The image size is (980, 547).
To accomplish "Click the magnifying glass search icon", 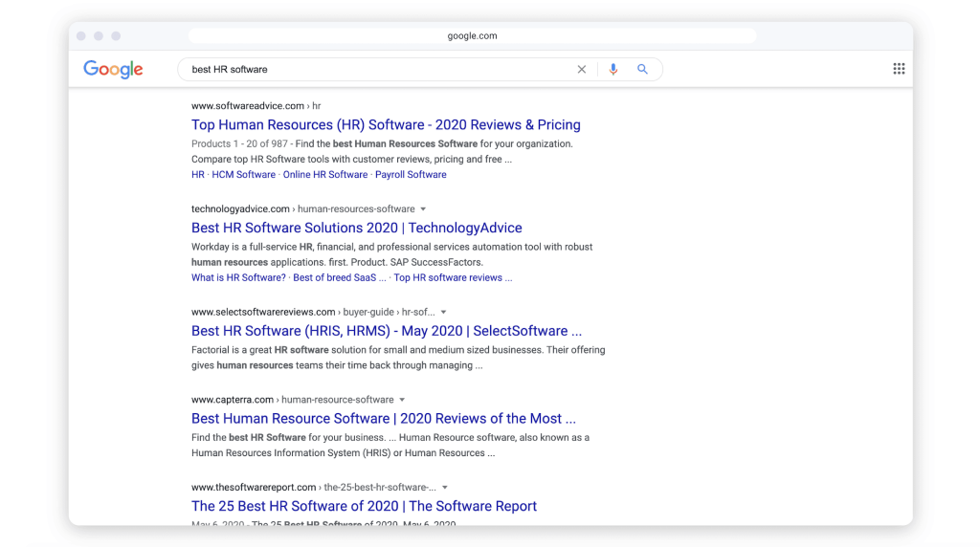I will (x=642, y=69).
